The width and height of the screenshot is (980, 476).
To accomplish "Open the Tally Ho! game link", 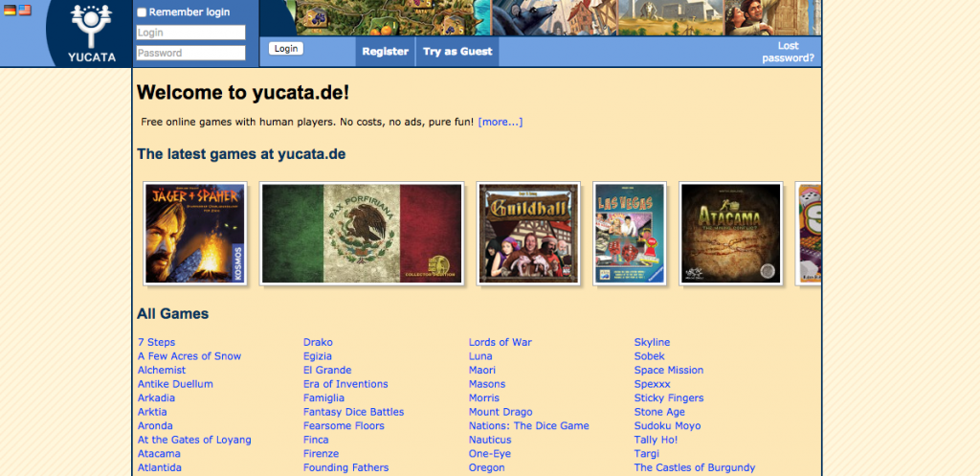I will tap(657, 440).
